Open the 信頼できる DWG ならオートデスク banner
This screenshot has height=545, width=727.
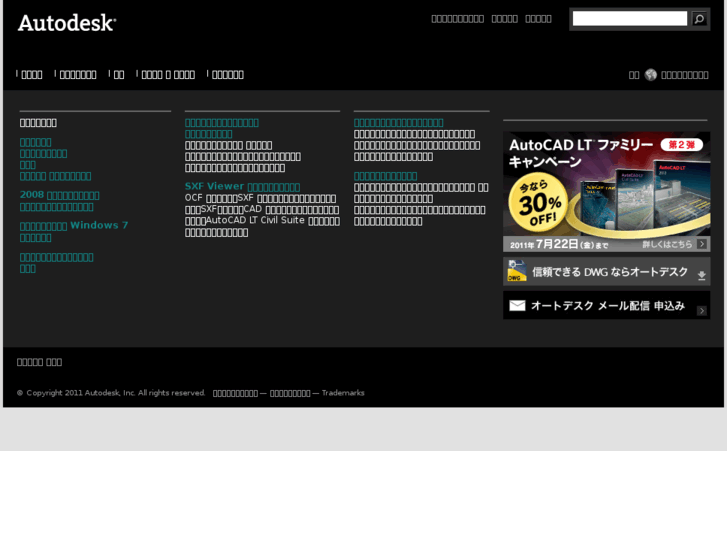click(606, 271)
